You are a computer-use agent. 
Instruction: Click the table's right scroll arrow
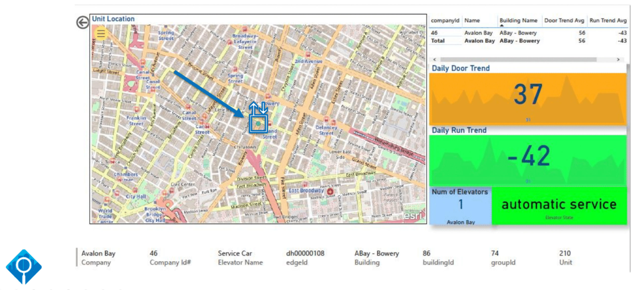pyautogui.click(x=618, y=60)
